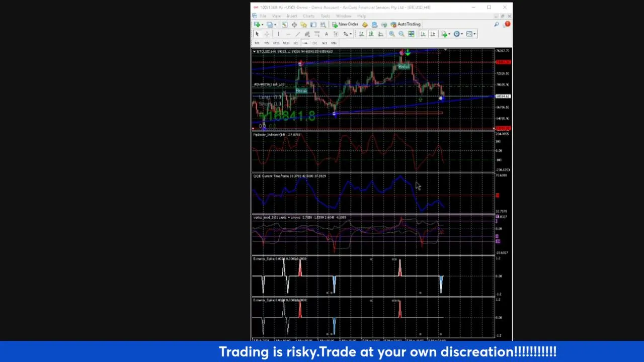Open the Insert menu

click(x=292, y=16)
